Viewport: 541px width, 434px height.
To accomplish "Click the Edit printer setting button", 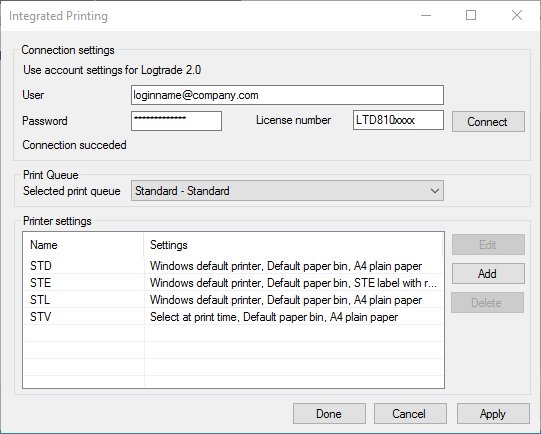I will point(488,245).
